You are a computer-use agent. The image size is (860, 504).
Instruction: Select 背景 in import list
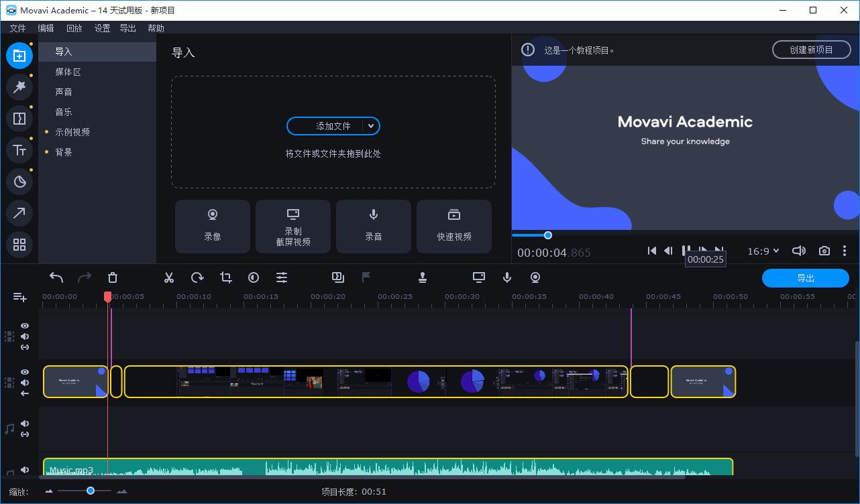click(x=97, y=152)
